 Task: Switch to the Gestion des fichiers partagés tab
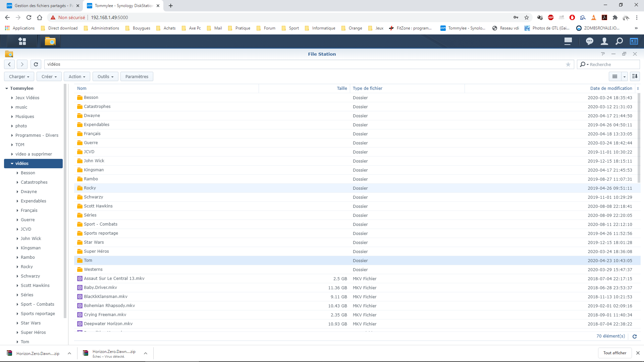(x=40, y=6)
